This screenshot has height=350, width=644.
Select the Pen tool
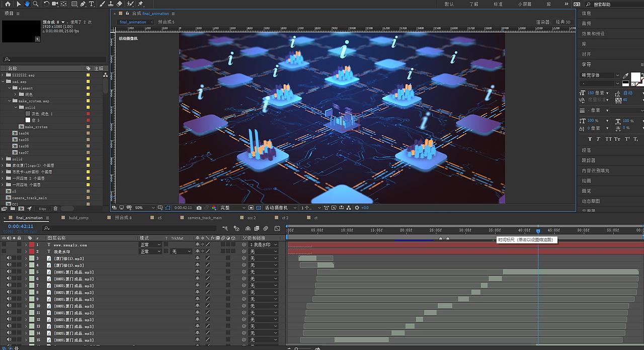pos(83,4)
